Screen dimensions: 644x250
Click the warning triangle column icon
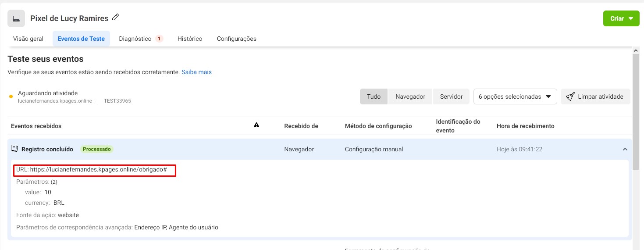tap(256, 125)
